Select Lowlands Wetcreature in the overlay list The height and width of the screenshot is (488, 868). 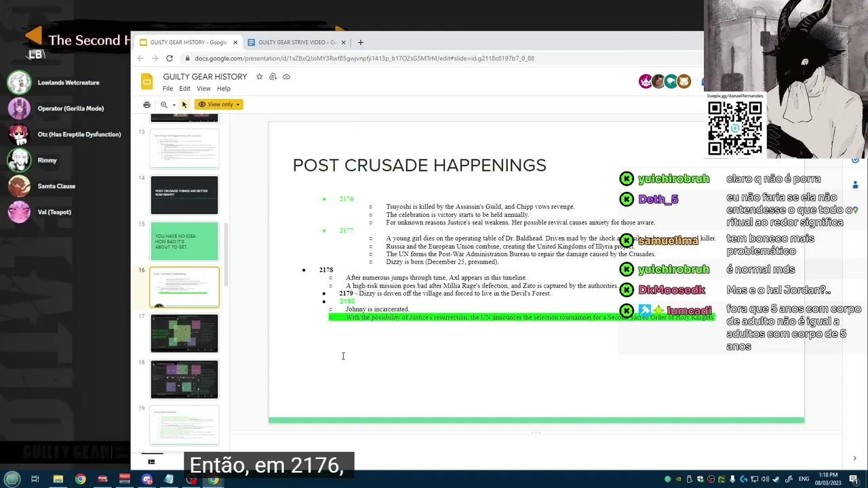point(68,83)
